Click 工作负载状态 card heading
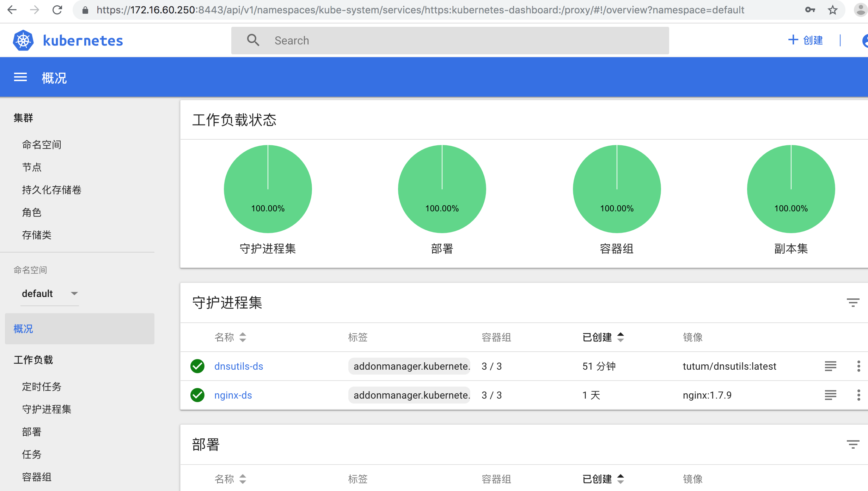The width and height of the screenshot is (868, 491). (x=234, y=120)
